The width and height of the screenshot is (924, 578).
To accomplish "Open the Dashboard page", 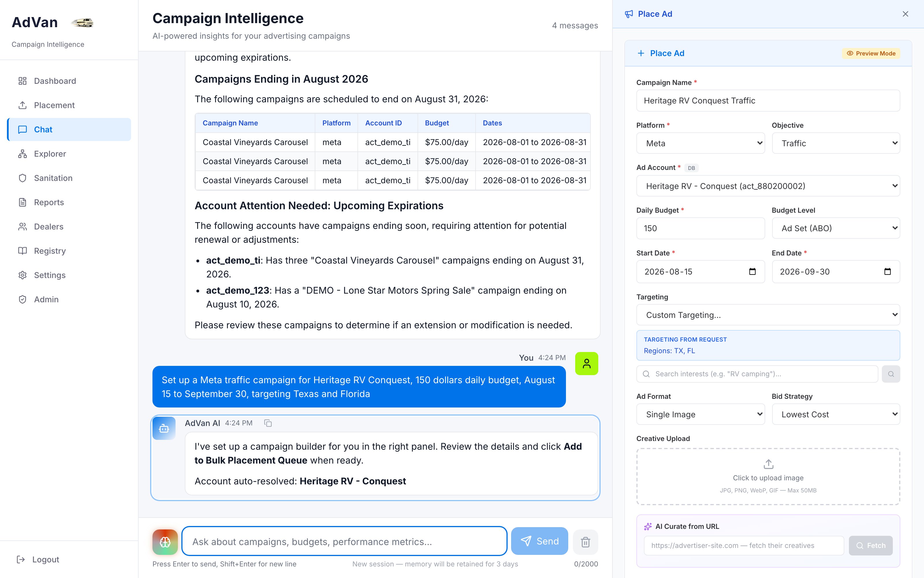I will [69, 81].
